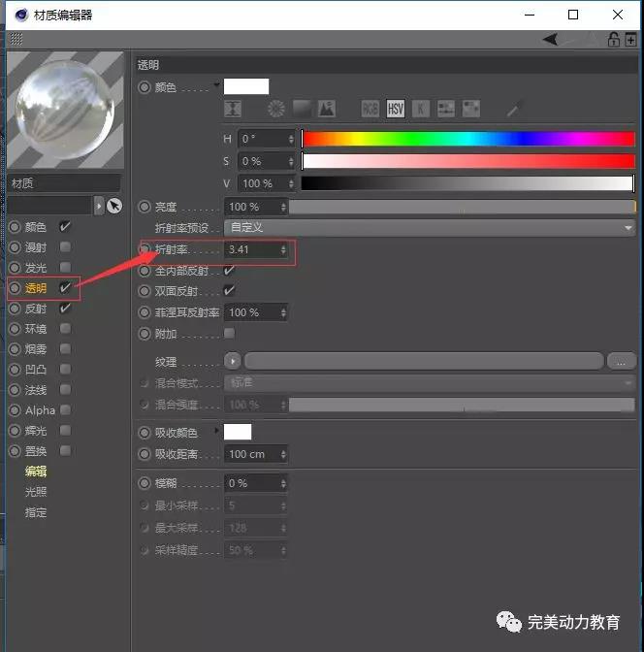Viewport: 644px width, 652px height.
Task: Choose the color-from-picture icon
Action: 326,109
